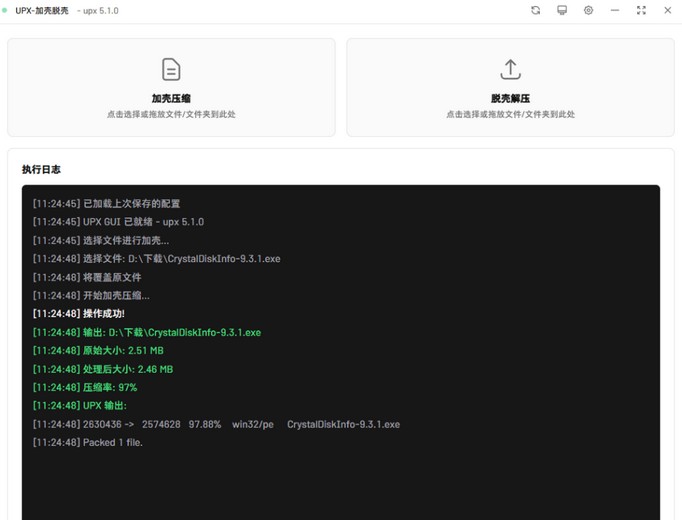The image size is (682, 520).
Task: Click the monitor display icon in title bar
Action: 562,10
